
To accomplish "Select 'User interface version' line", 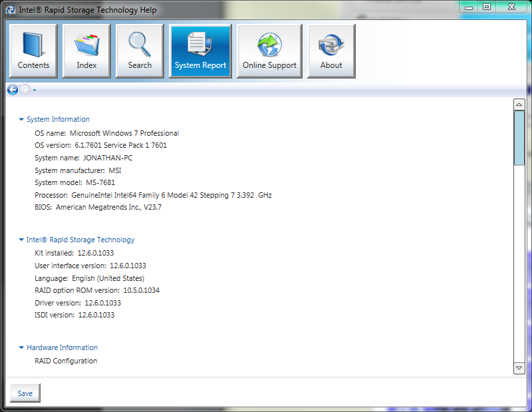I will coord(90,266).
